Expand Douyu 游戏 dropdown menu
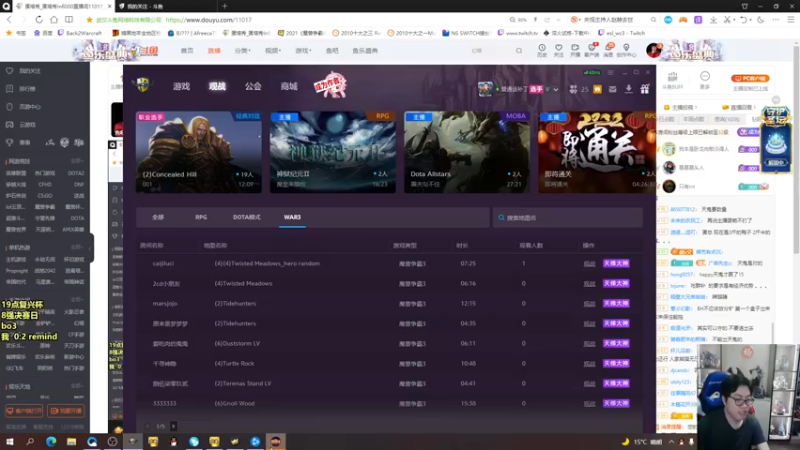This screenshot has height=450, width=800. click(x=303, y=51)
